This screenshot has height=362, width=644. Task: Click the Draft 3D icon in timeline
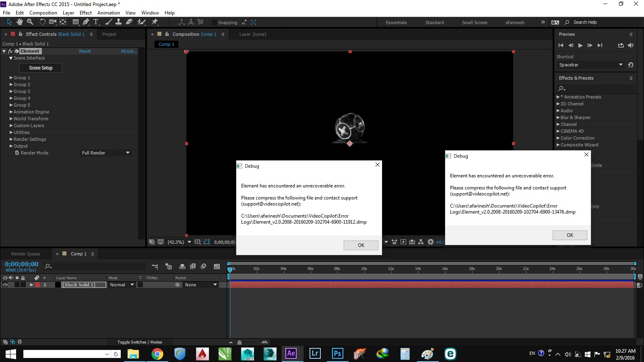pos(169,266)
